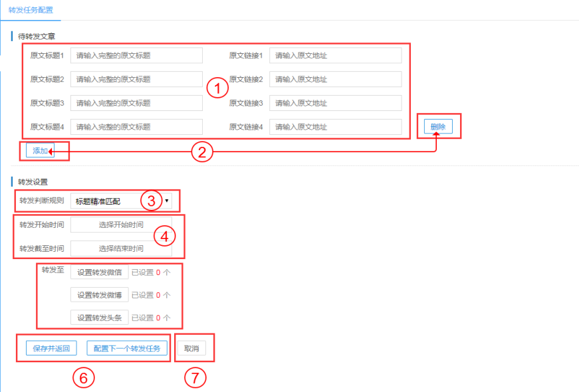Open the 设置转发微博 settings
The width and height of the screenshot is (579, 392).
99,295
